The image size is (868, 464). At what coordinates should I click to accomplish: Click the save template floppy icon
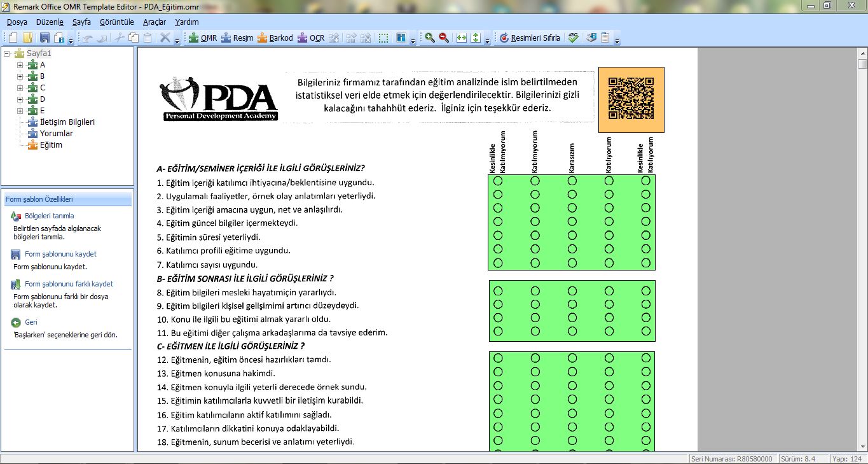pos(45,38)
